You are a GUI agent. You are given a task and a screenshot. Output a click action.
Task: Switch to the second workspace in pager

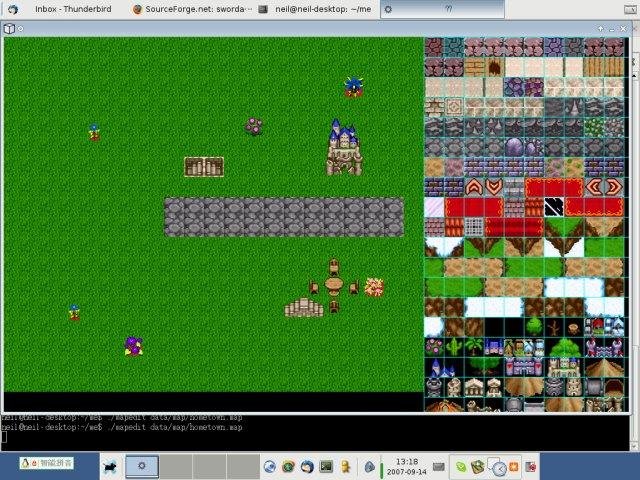click(176, 466)
